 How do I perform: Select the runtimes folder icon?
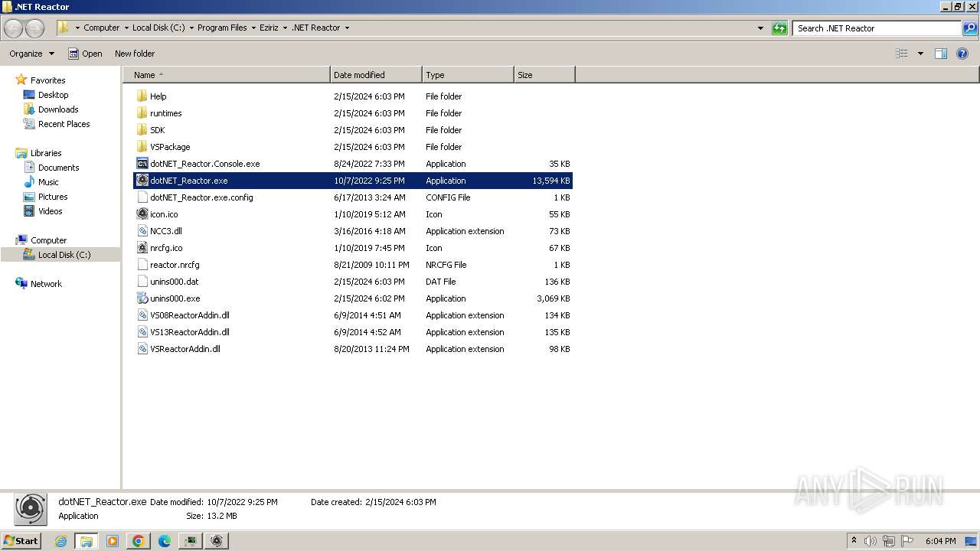pos(142,113)
